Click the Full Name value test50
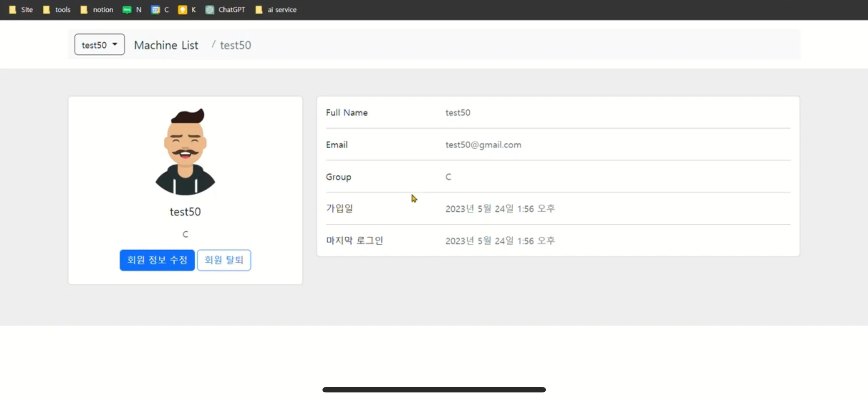The height and width of the screenshot is (401, 868). [458, 113]
